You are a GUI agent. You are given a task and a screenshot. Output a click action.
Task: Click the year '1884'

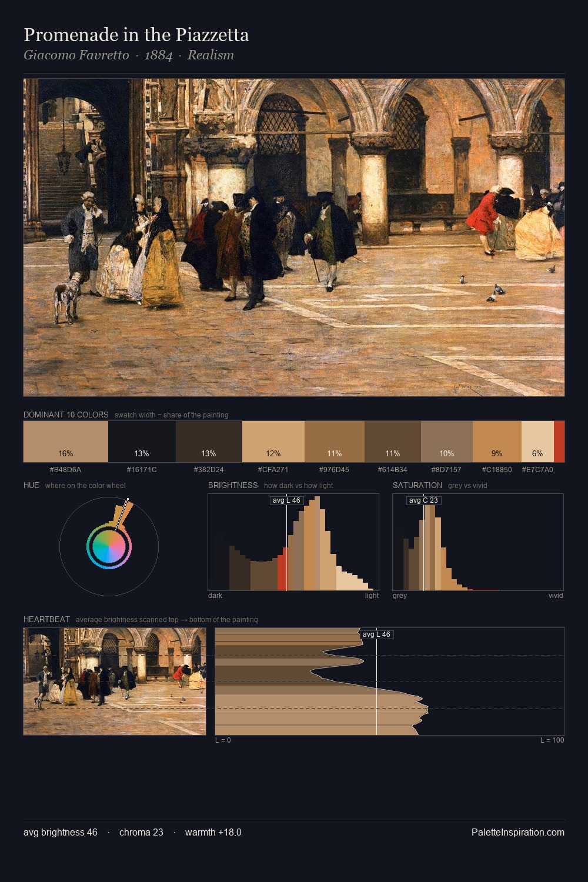click(x=158, y=55)
